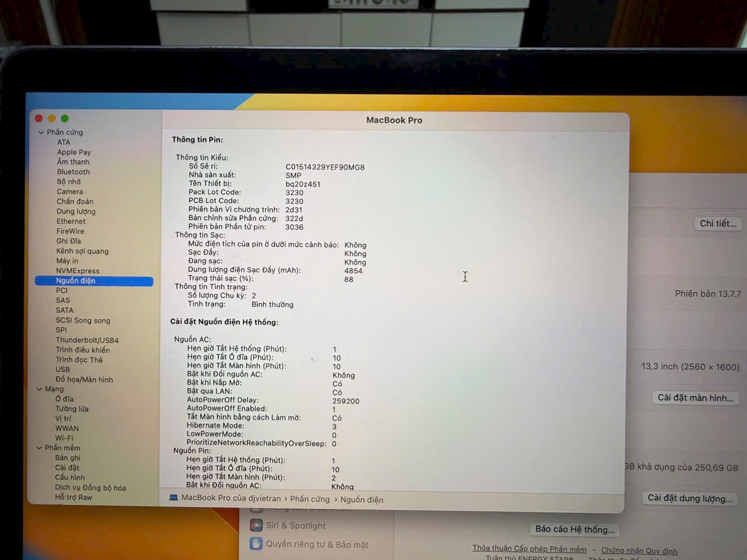Open Ghi Đĩa in the sidebar

69,241
